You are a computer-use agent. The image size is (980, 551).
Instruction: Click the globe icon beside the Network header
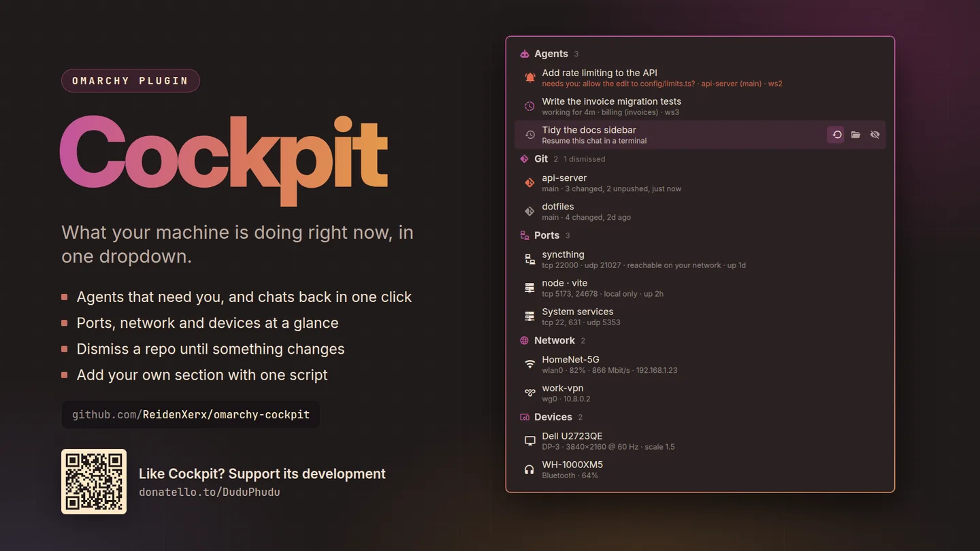525,340
